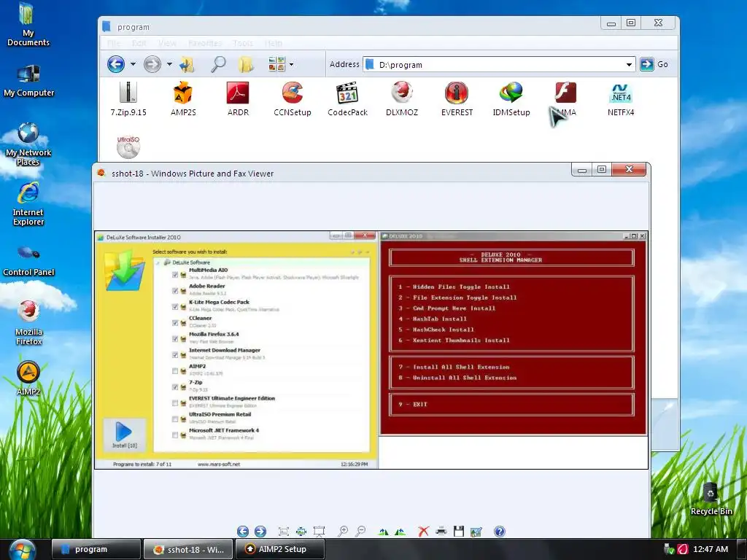Screen dimensions: 747x560
Task: Toggle the Folders pane toolbar icon
Action: (247, 64)
